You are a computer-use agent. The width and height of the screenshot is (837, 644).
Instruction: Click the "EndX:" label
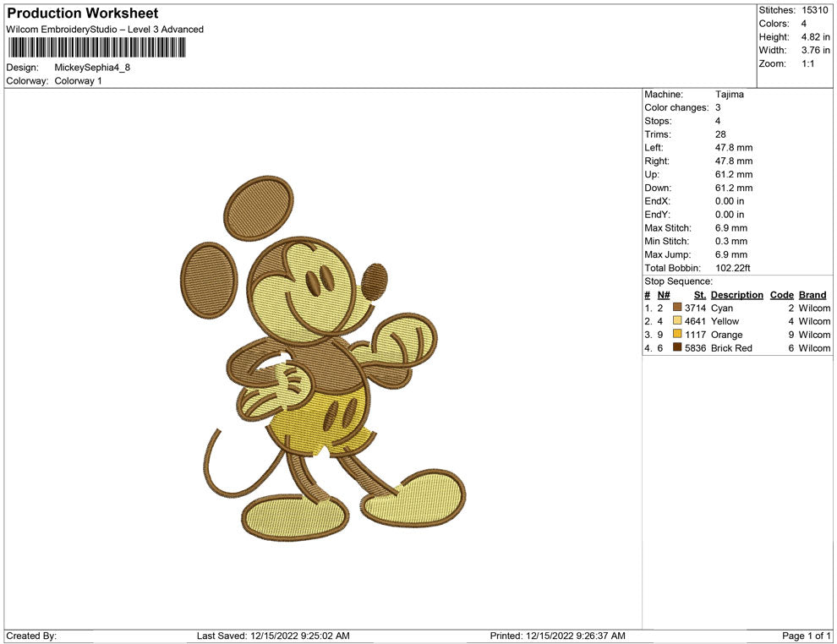click(x=657, y=201)
